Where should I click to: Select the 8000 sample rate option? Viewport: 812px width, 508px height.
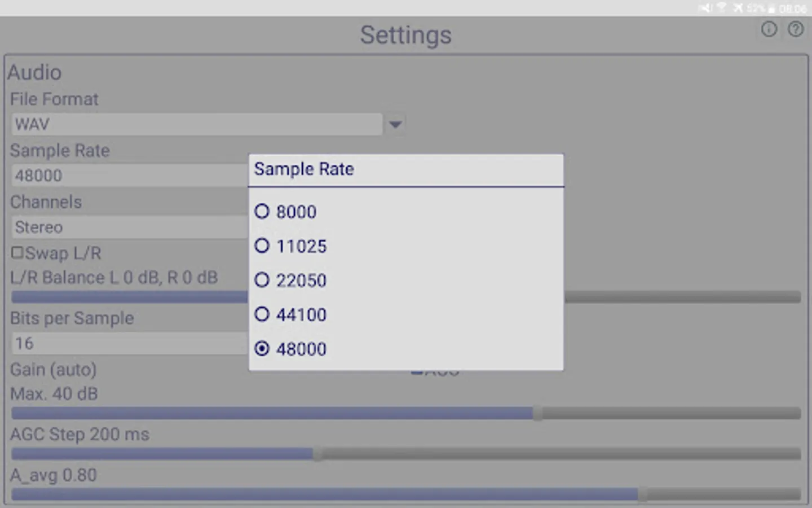(x=262, y=212)
